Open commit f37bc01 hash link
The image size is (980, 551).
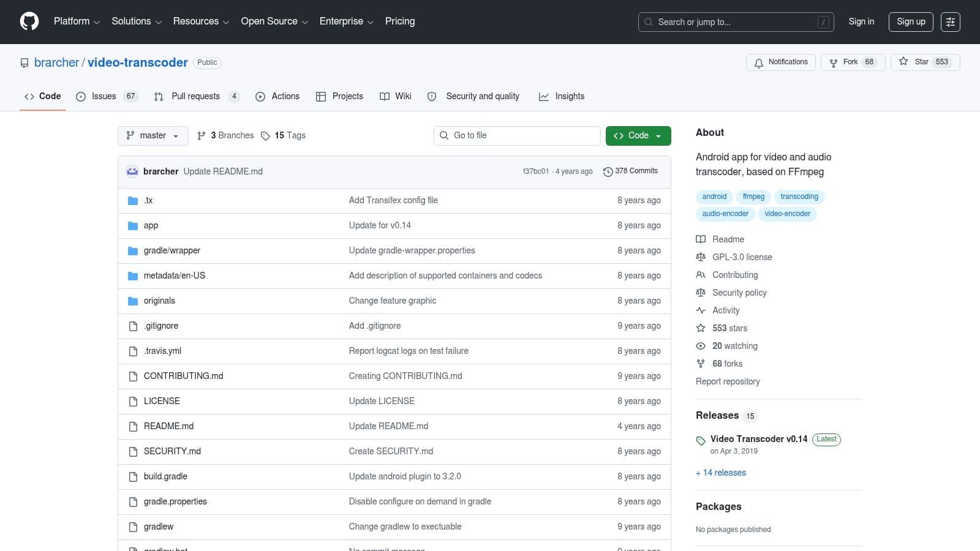pos(536,171)
